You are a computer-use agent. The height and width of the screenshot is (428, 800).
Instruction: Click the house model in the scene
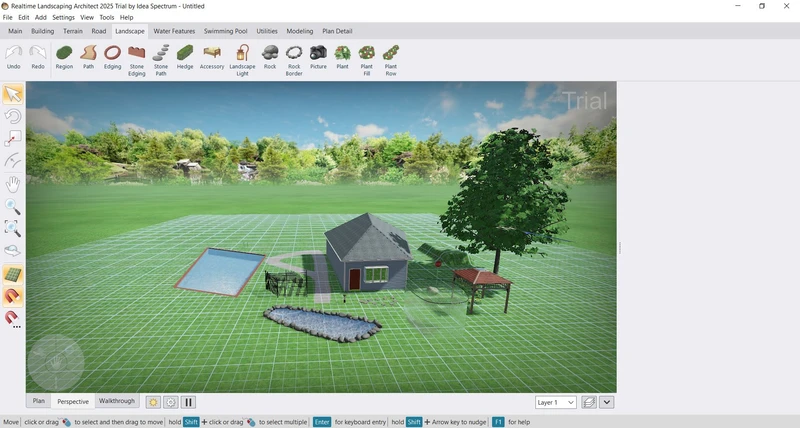click(368, 253)
